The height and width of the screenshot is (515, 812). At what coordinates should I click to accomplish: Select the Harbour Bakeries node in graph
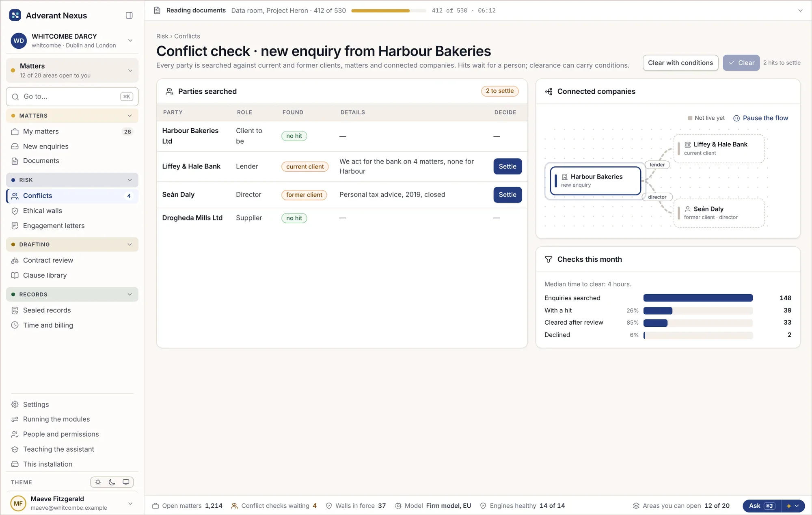coord(596,181)
